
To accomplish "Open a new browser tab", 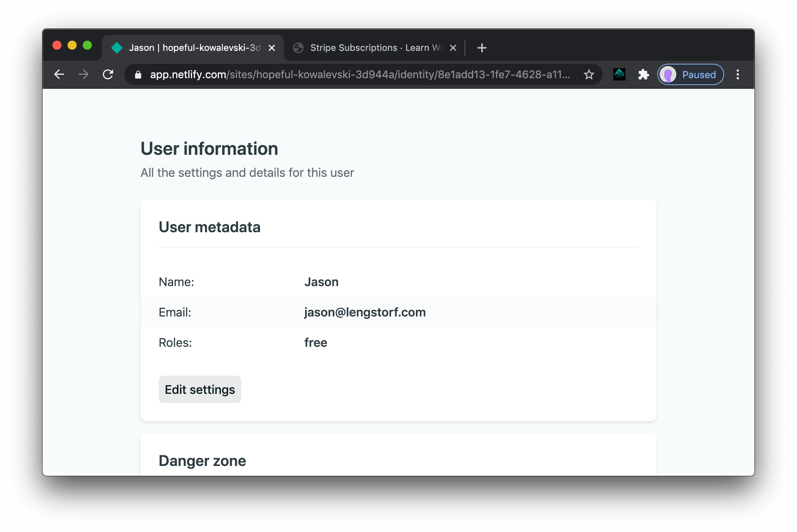I will point(481,47).
